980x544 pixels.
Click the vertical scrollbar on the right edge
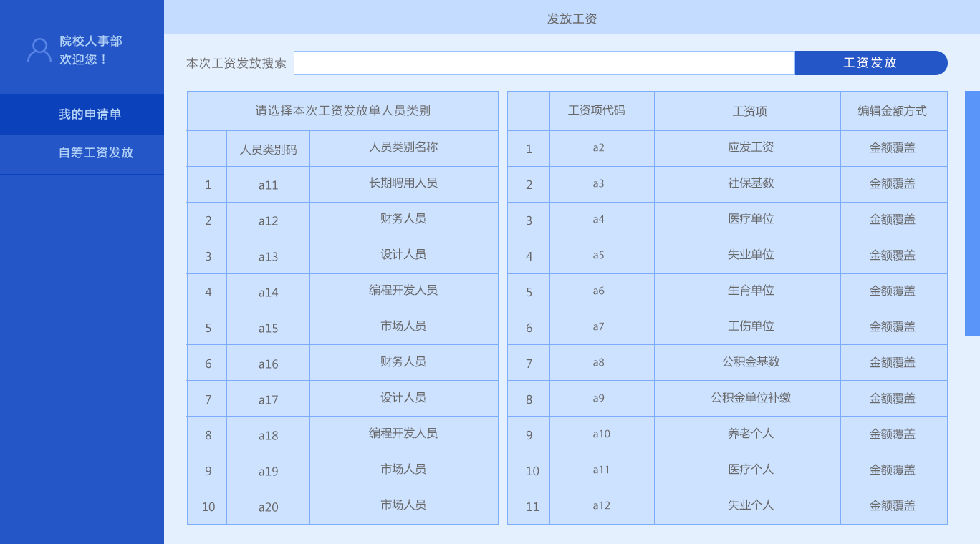972,213
